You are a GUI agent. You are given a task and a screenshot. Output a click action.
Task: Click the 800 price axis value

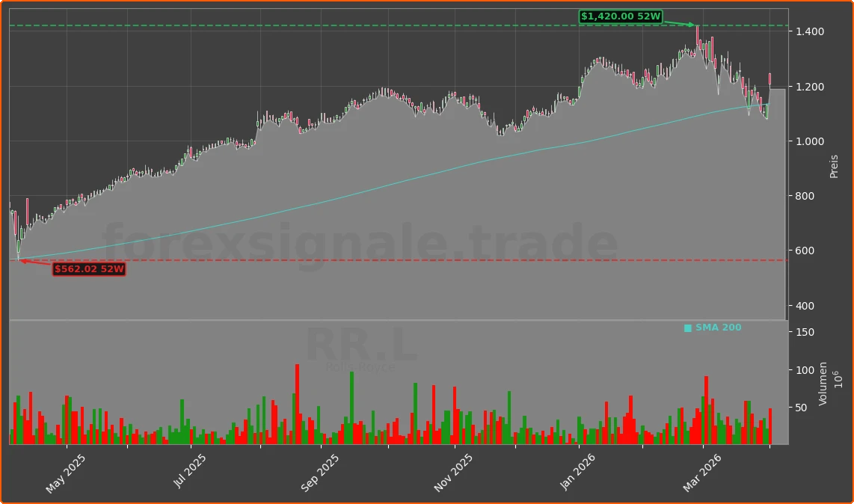[805, 196]
